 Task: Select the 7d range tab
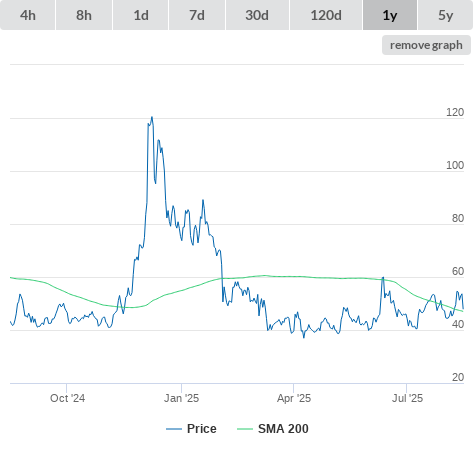coord(197,15)
